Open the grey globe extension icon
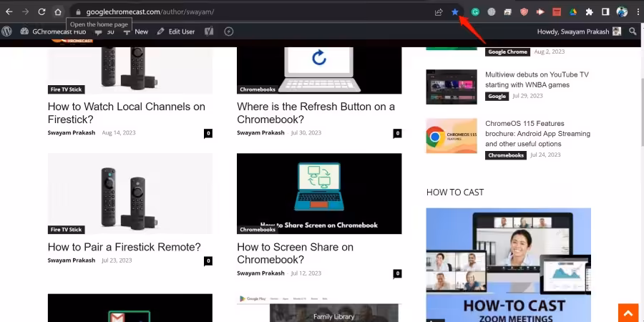Screen dimensions: 644x322 492,12
